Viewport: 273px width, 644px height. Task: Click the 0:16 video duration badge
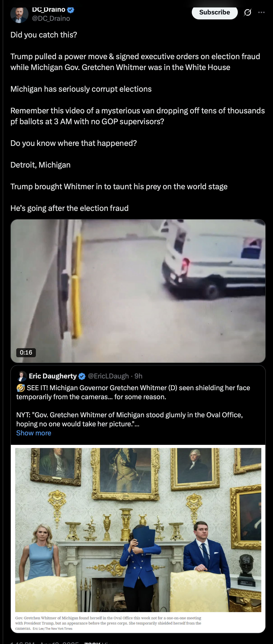click(x=26, y=352)
